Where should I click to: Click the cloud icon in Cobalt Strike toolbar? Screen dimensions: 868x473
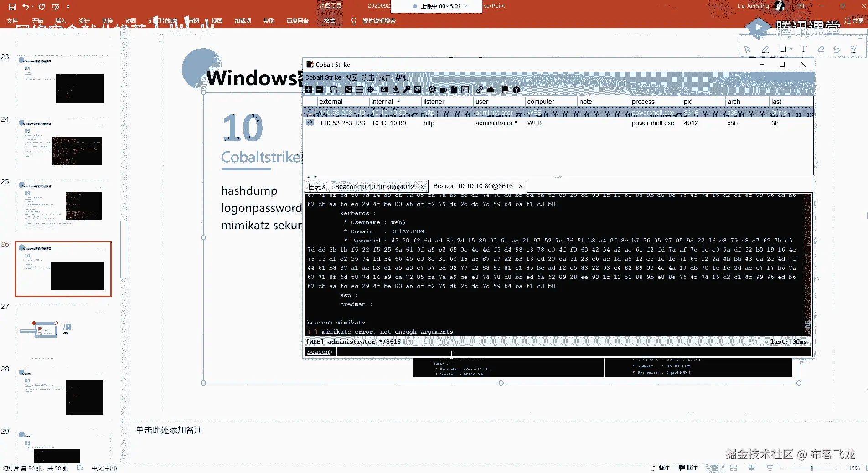coord(491,90)
